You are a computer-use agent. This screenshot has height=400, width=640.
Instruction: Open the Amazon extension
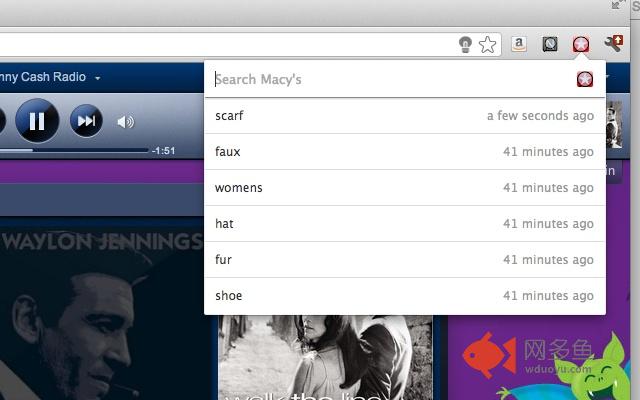coord(519,44)
